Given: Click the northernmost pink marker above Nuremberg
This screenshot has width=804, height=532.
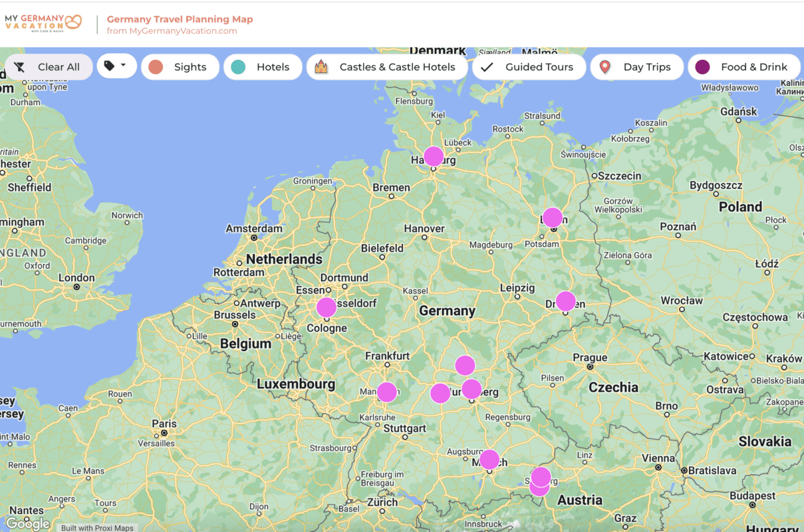Looking at the screenshot, I should click(465, 365).
